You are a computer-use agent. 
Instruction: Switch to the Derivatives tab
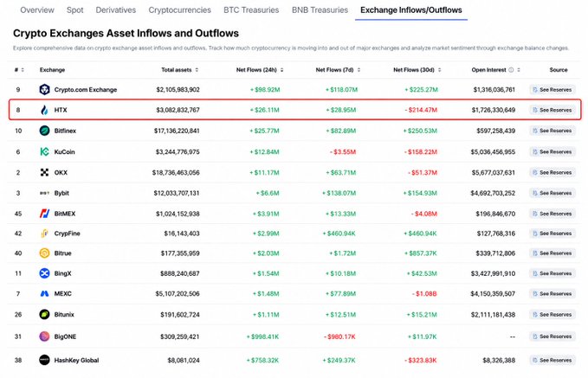116,10
